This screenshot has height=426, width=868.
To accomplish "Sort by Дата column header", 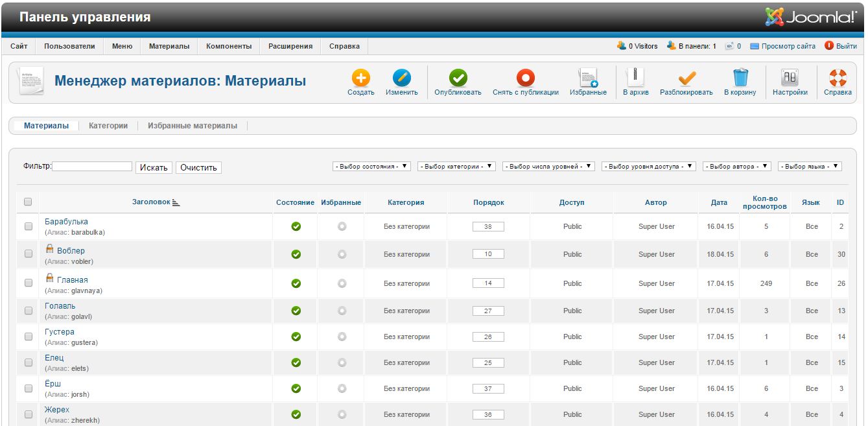I will (719, 202).
